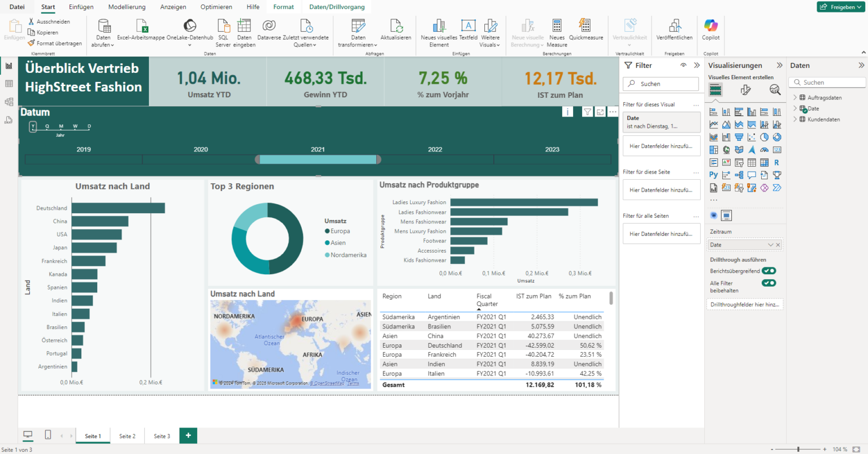Screen dimensions: 868x454
Task: Remove the Date field from Zeitraum
Action: (x=778, y=245)
